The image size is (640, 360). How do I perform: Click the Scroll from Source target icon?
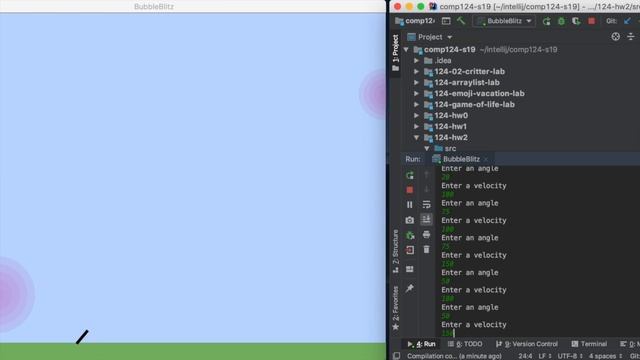(616, 37)
